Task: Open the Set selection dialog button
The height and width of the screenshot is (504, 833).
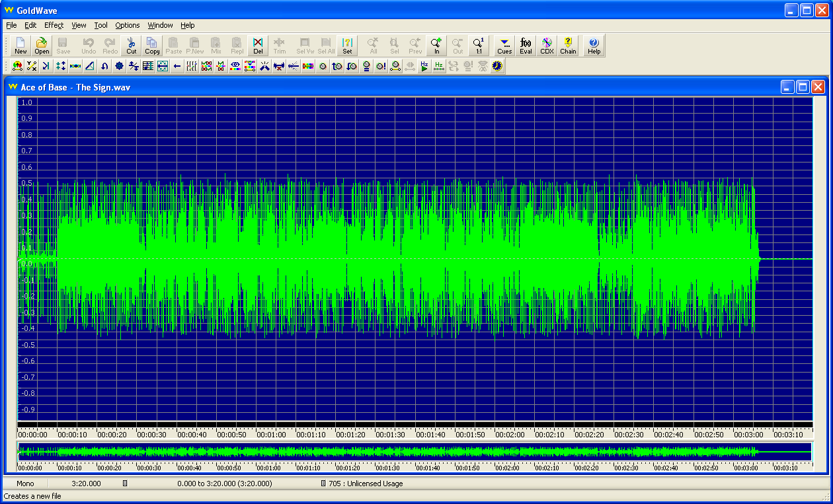Action: click(347, 46)
